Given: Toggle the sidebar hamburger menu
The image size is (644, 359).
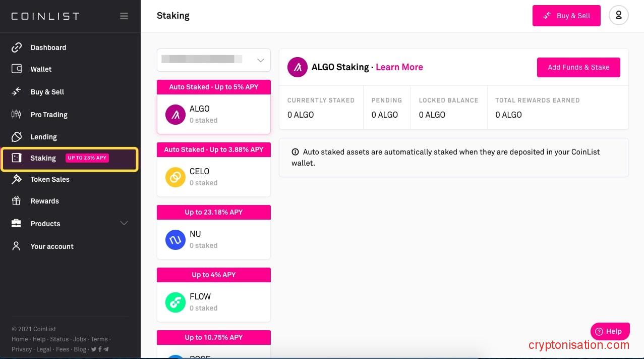Looking at the screenshot, I should click(x=124, y=16).
